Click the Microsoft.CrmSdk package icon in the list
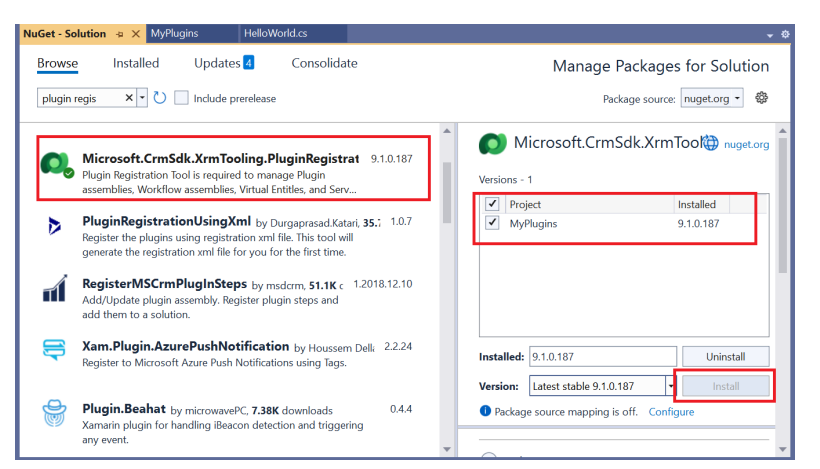The image size is (820, 469). point(57,165)
